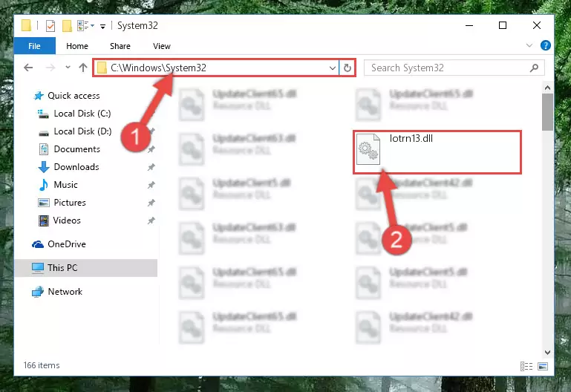The height and width of the screenshot is (392, 571).
Task: Refresh the System32 folder view
Action: (348, 68)
